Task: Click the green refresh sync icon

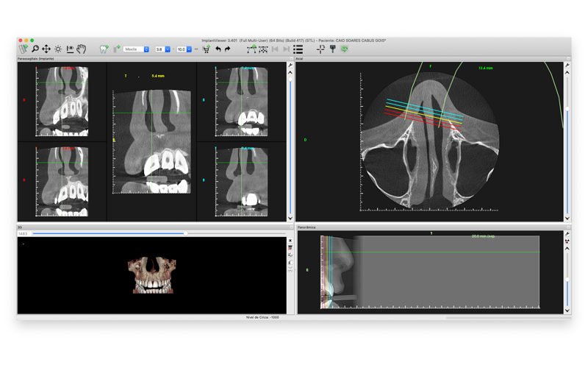Action: (344, 49)
